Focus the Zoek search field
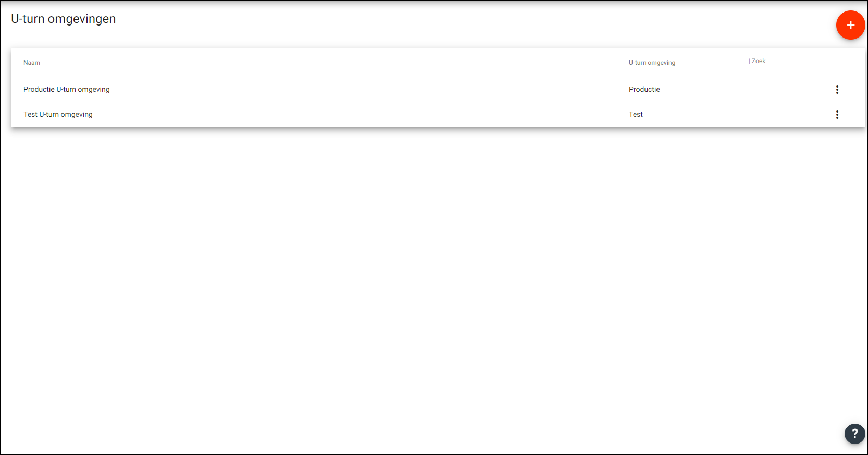The height and width of the screenshot is (455, 868). click(x=795, y=61)
